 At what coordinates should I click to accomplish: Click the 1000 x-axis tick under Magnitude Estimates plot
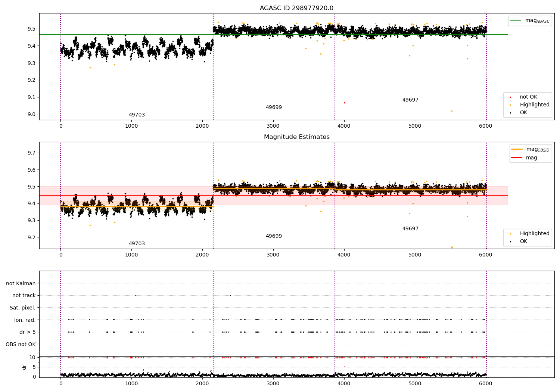[131, 255]
